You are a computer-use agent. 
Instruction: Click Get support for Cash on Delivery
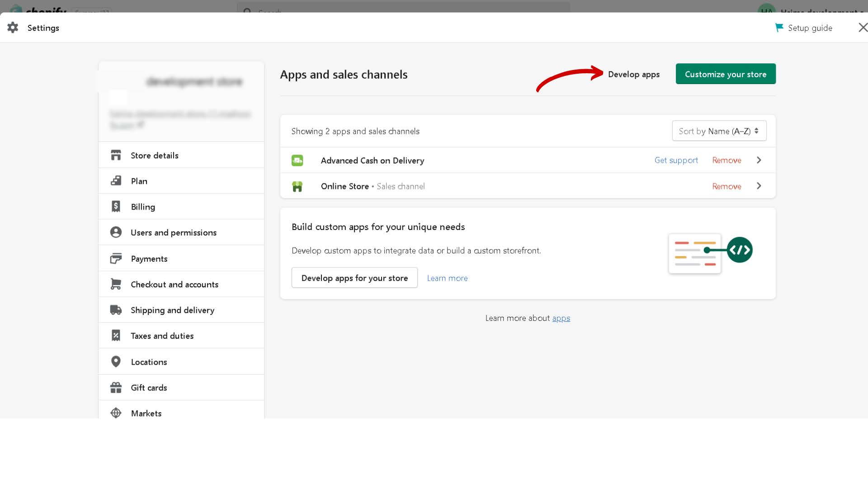(676, 160)
